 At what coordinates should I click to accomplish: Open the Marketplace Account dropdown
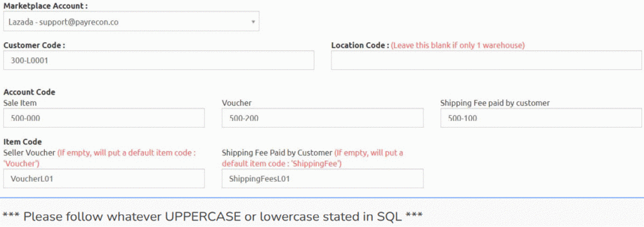coord(131,21)
